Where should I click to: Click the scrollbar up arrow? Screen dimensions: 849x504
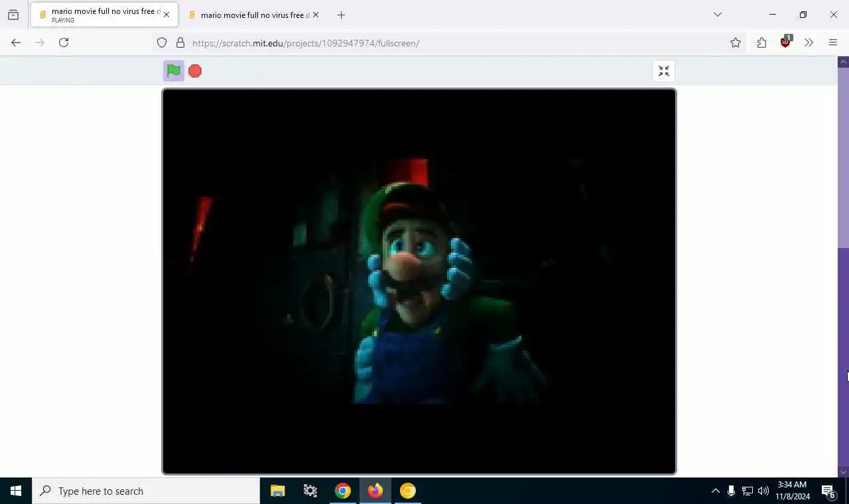point(844,62)
